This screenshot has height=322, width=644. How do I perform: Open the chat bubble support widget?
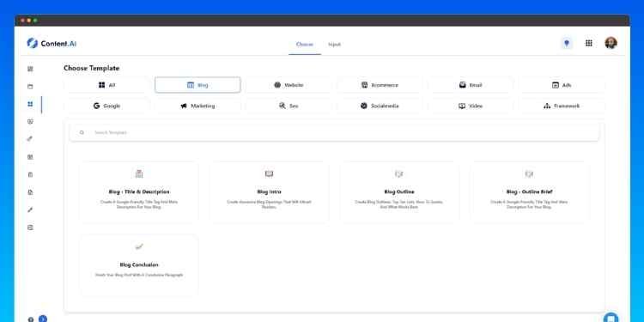(611, 318)
